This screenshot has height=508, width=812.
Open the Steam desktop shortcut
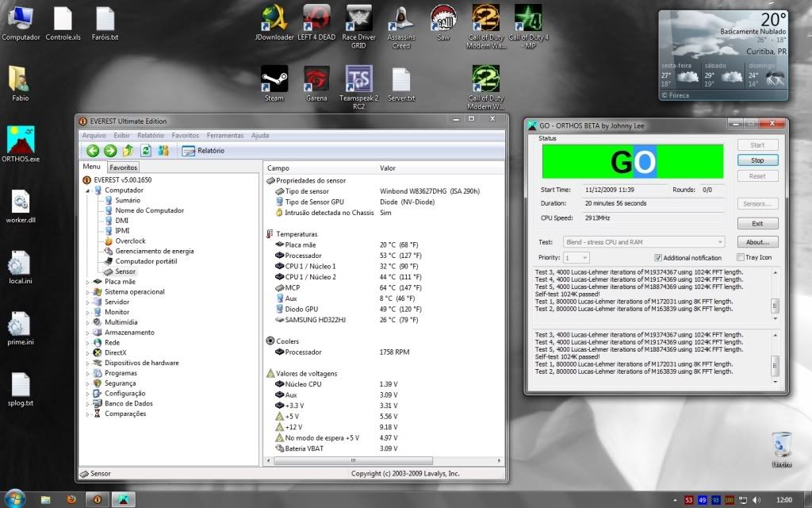(274, 79)
